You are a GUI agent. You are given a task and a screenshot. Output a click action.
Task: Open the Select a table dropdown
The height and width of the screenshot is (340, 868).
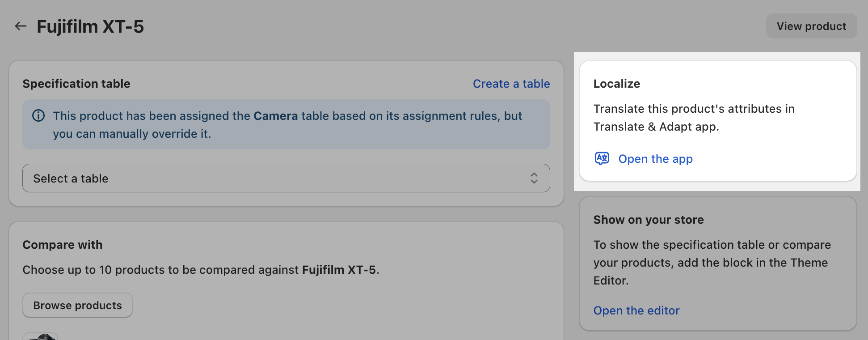[286, 178]
